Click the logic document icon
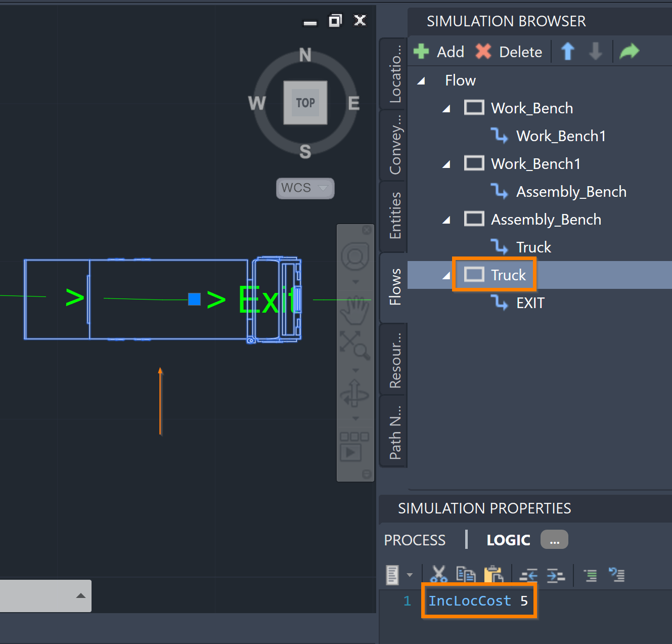The width and height of the screenshot is (672, 644). (x=393, y=575)
